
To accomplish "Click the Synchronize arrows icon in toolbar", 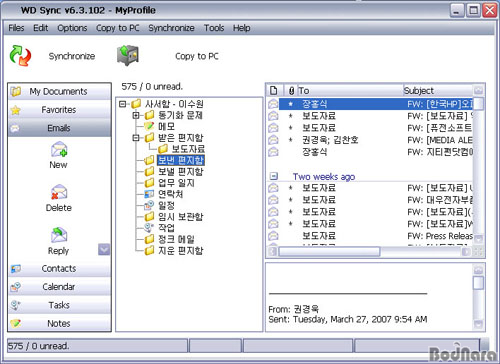I will (20, 55).
